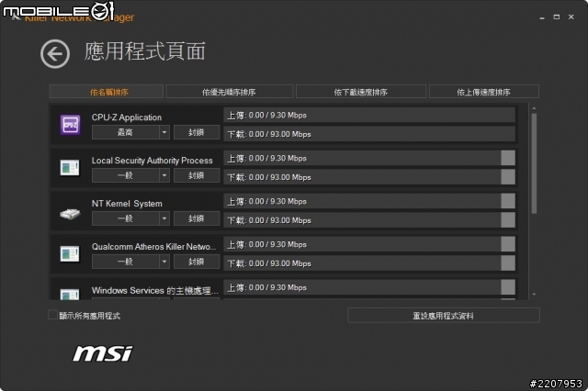Click the NT Kernel System drive icon
Screen dimensions: 588x391
coord(70,214)
